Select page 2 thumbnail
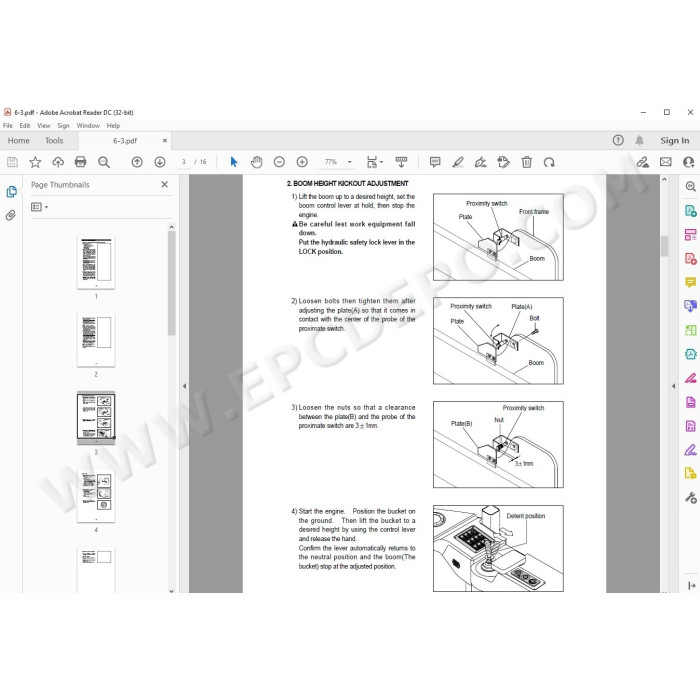 [x=96, y=340]
